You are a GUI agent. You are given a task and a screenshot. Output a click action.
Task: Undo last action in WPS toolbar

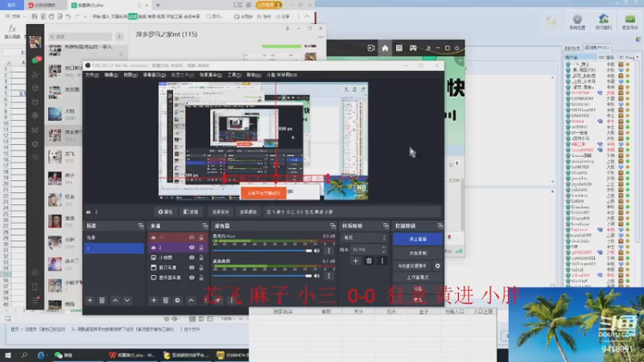tap(68, 16)
